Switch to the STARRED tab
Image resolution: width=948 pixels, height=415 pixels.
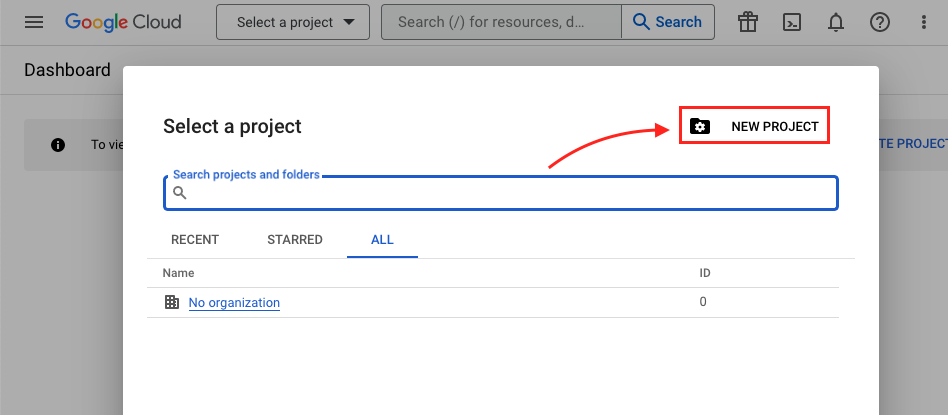point(295,240)
